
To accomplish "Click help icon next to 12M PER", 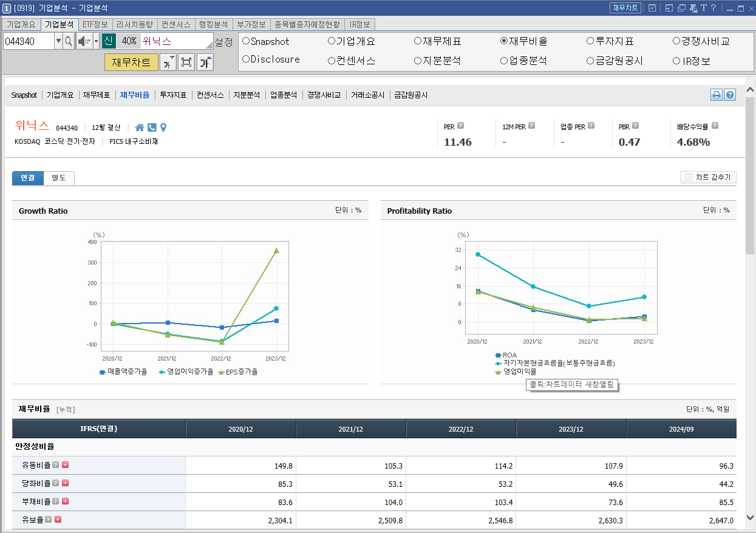I will click(x=532, y=126).
